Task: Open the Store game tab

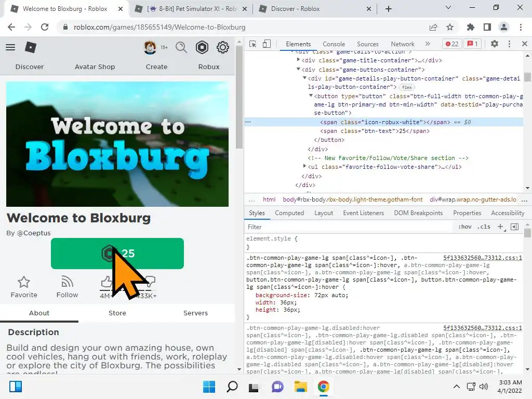Action: [117, 313]
